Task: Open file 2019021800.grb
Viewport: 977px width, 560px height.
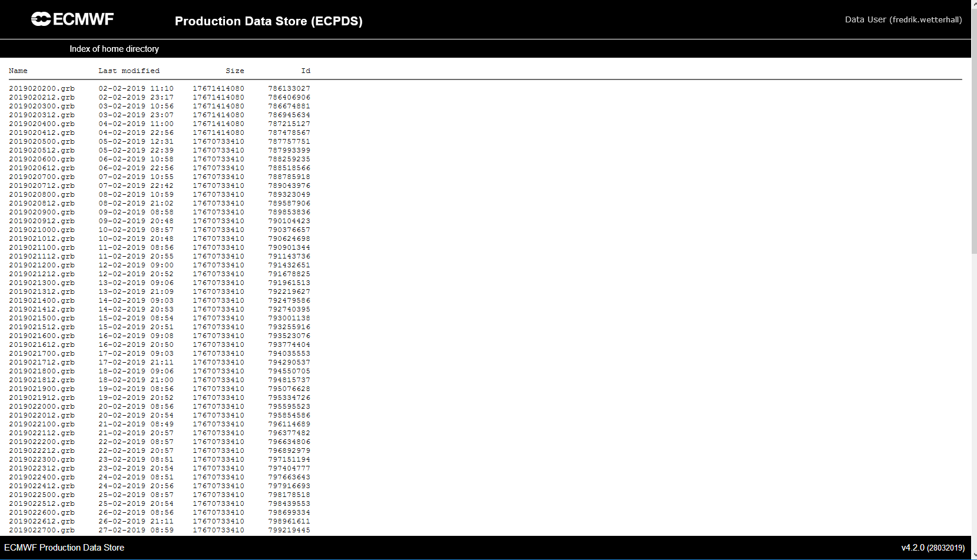Action: coord(42,371)
